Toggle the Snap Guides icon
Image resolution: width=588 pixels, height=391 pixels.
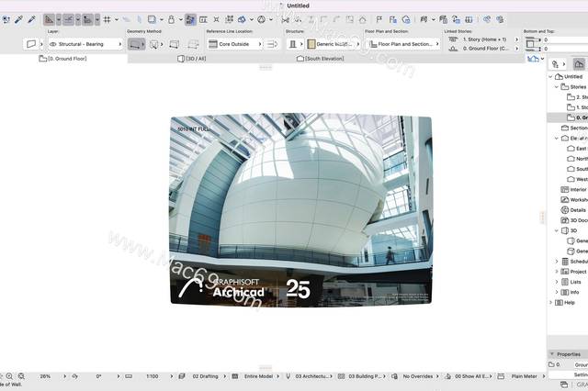click(x=68, y=19)
